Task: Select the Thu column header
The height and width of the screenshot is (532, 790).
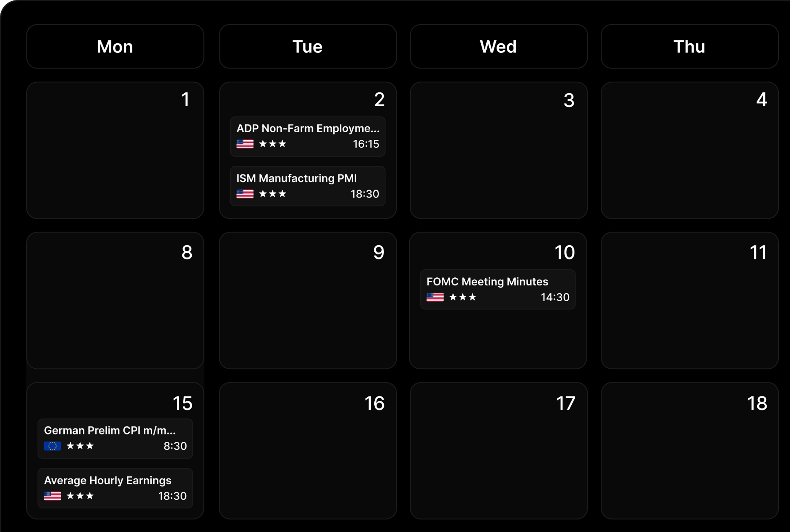Action: (689, 46)
